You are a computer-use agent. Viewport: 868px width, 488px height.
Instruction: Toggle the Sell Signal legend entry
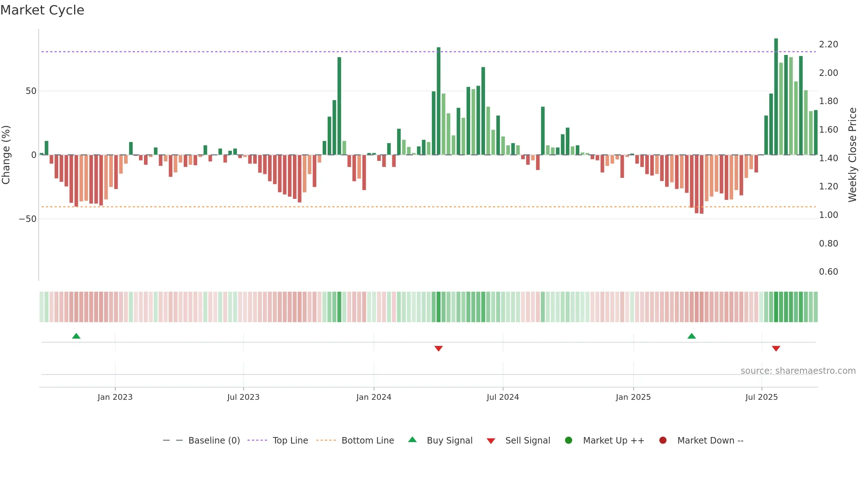coord(518,440)
